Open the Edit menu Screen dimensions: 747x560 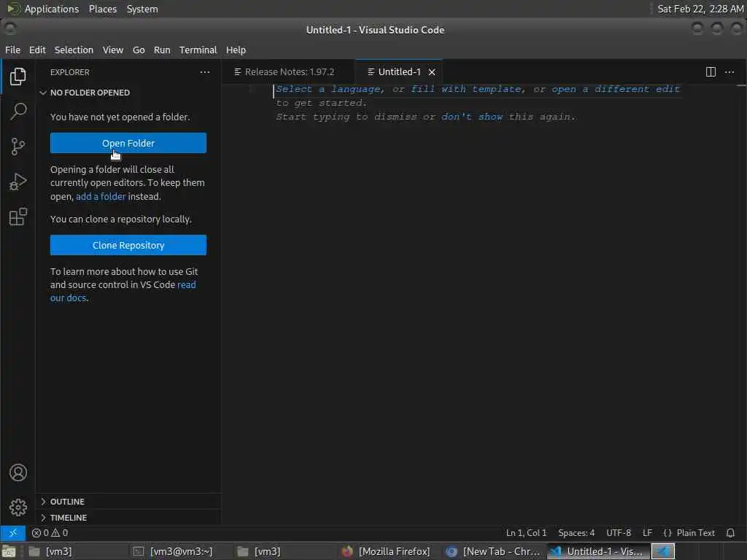[x=37, y=50]
